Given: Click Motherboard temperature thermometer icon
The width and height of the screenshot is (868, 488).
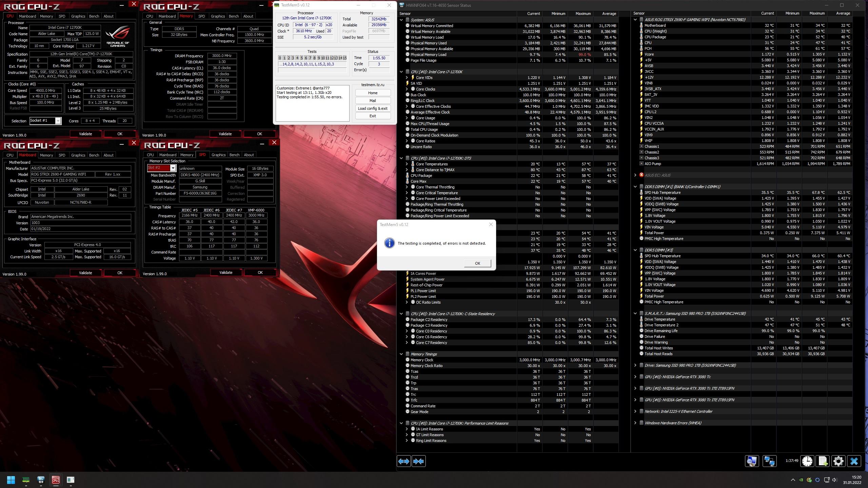Looking at the screenshot, I should [641, 25].
